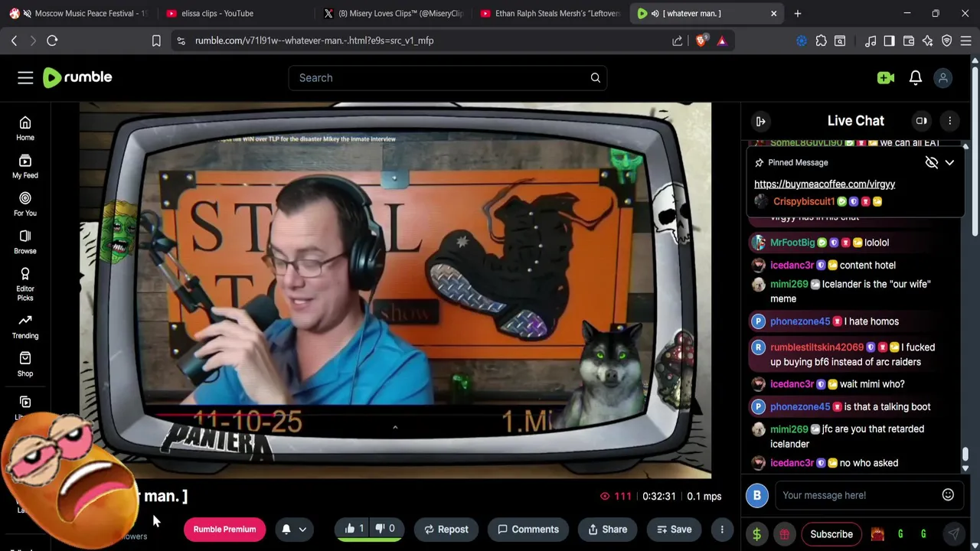Pop out the live chat window
Image resolution: width=980 pixels, height=551 pixels.
[x=922, y=121]
